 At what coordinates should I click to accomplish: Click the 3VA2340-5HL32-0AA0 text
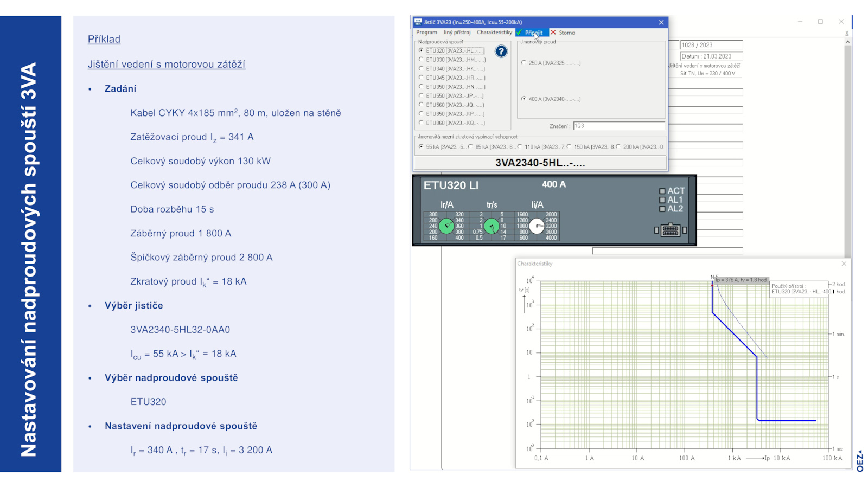click(x=180, y=330)
